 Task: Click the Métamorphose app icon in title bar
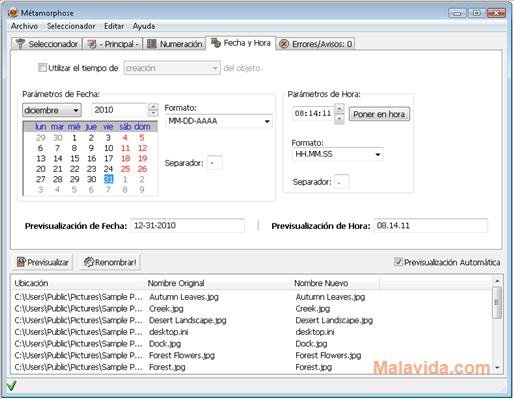(x=13, y=13)
